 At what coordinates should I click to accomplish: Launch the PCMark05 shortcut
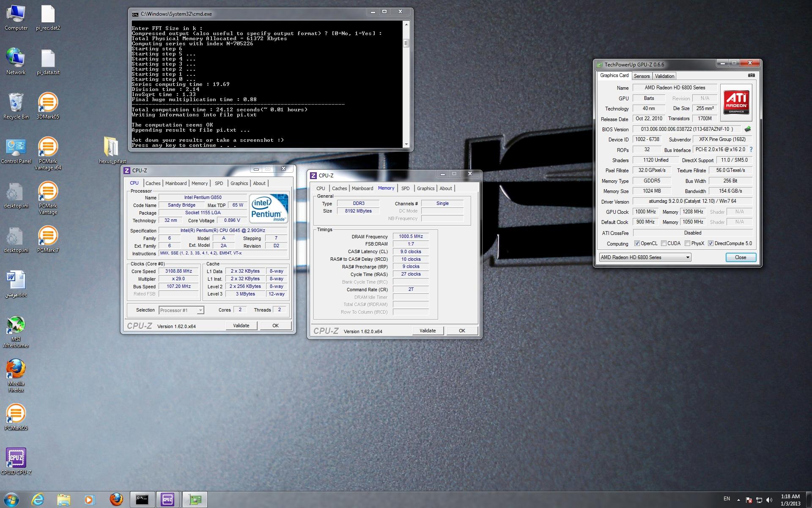16,417
